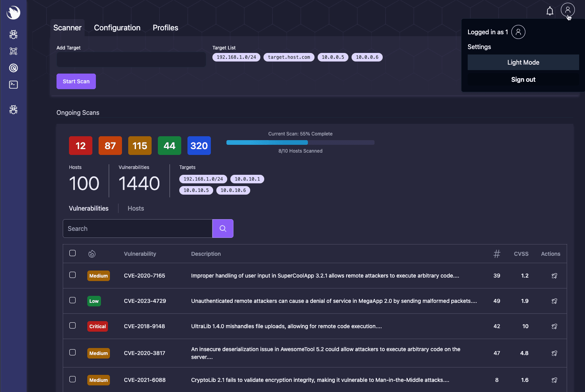Launch the rocket action for CVE-2018-9148
This screenshot has height=392, width=585.
[x=554, y=327]
